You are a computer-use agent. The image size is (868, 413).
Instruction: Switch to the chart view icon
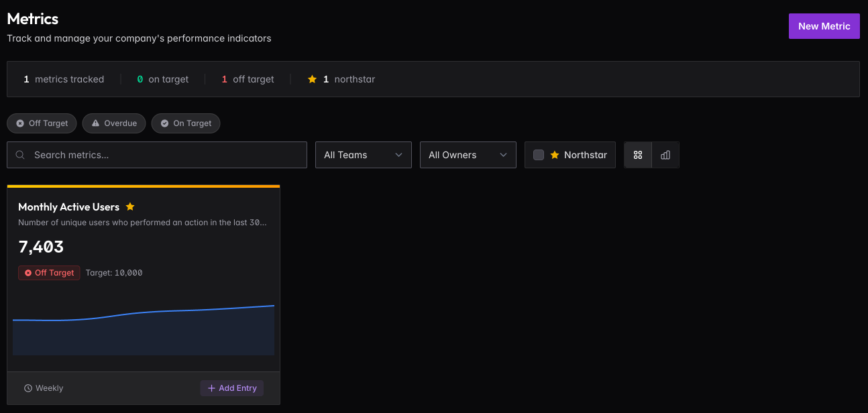(665, 155)
